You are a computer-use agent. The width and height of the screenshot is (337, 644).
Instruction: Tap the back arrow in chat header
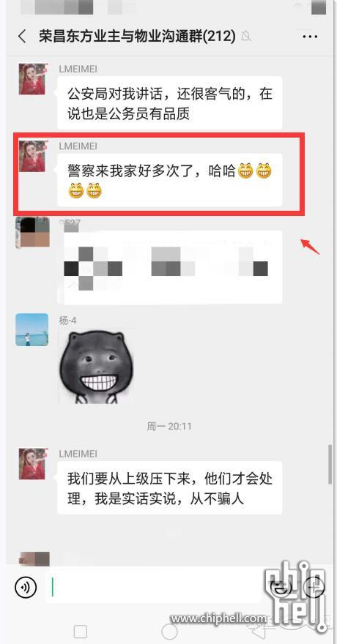pos(22,37)
